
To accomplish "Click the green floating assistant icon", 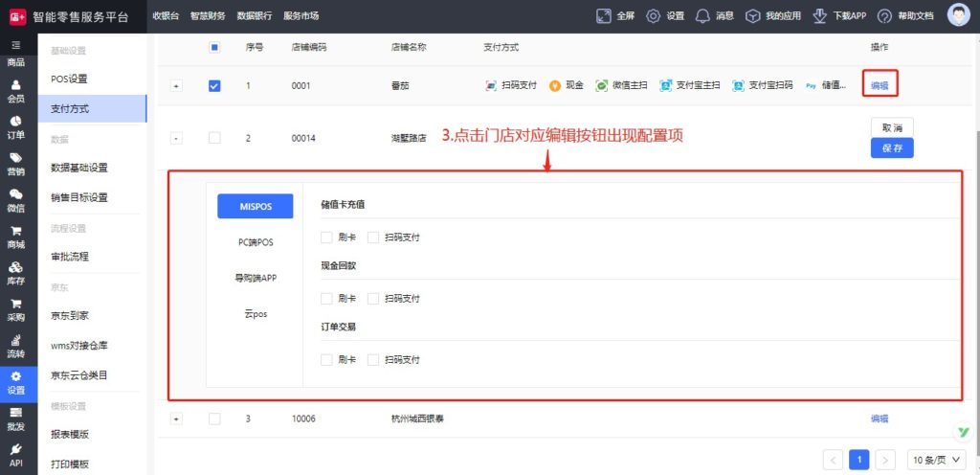I will tap(965, 432).
